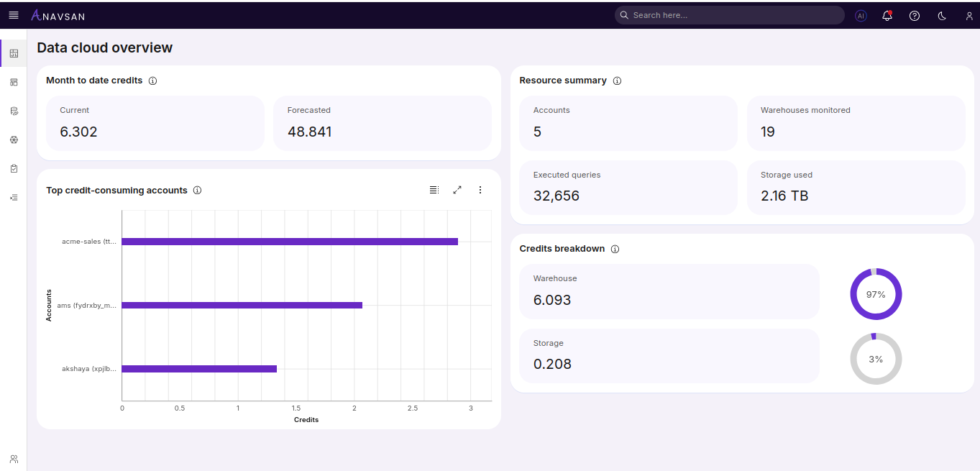This screenshot has width=980, height=471.
Task: Open the notifications bell
Action: (887, 15)
